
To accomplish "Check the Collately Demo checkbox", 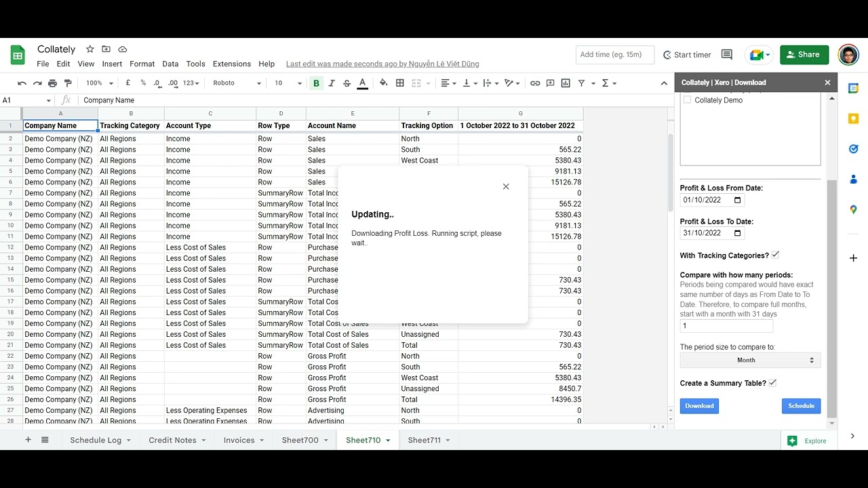I will (687, 100).
